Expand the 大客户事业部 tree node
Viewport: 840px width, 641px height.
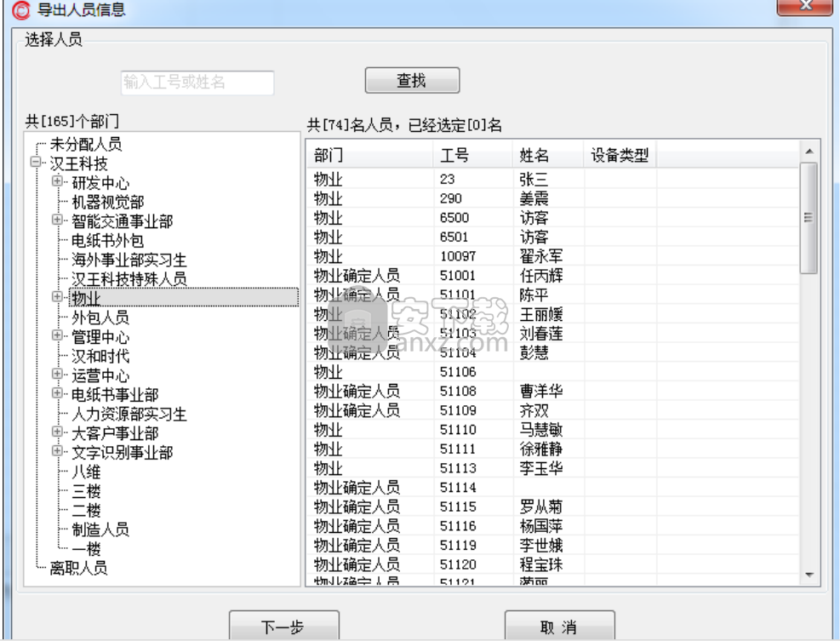click(x=57, y=431)
